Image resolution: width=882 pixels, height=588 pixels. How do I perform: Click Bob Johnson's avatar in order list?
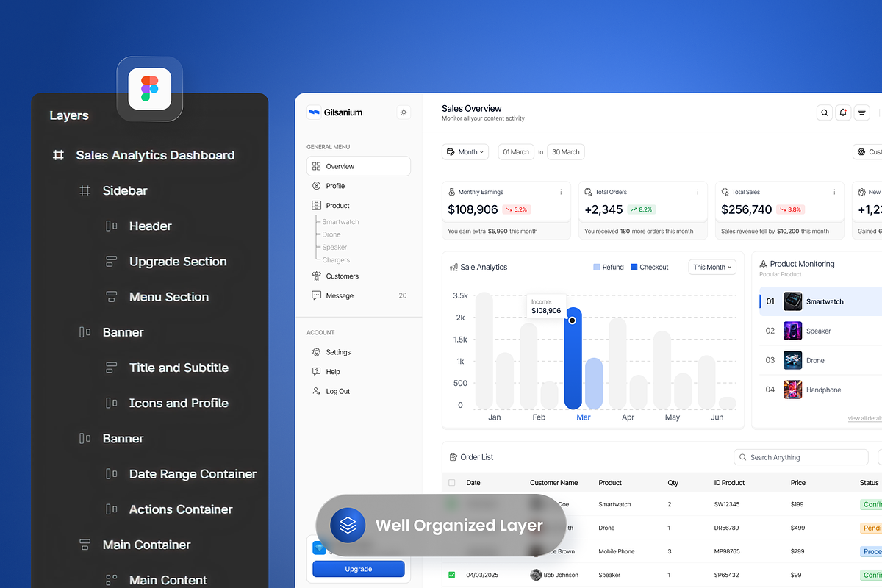[x=536, y=575]
